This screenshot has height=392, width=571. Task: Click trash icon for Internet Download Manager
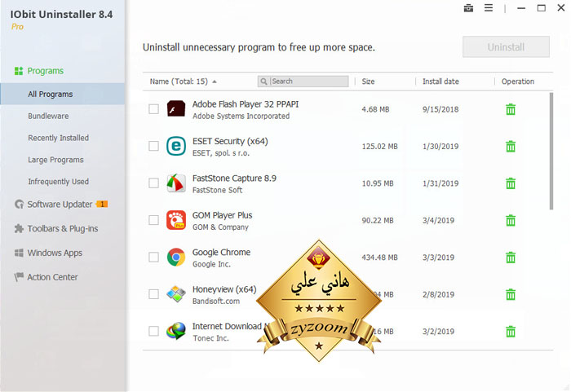pyautogui.click(x=511, y=331)
